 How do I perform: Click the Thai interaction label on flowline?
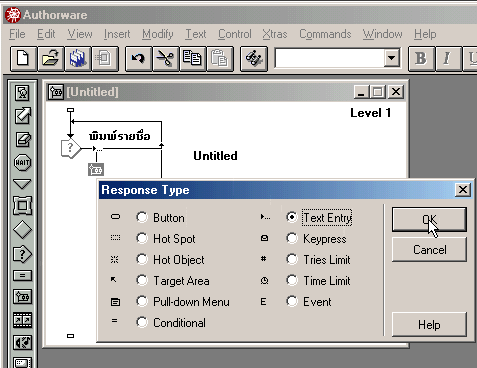click(120, 136)
